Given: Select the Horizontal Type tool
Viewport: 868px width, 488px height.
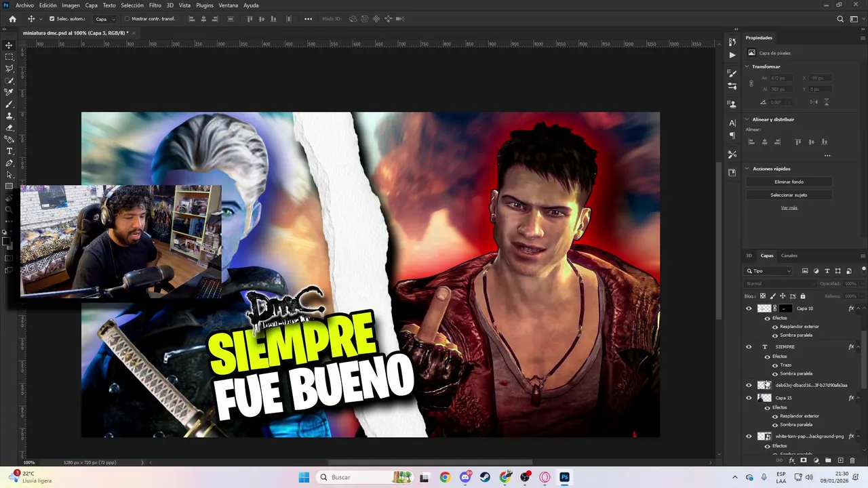Looking at the screenshot, I should coord(9,151).
